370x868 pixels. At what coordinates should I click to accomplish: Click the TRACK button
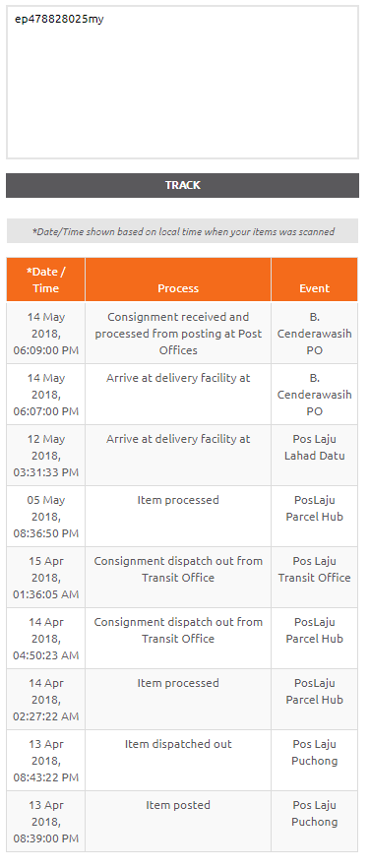click(182, 185)
